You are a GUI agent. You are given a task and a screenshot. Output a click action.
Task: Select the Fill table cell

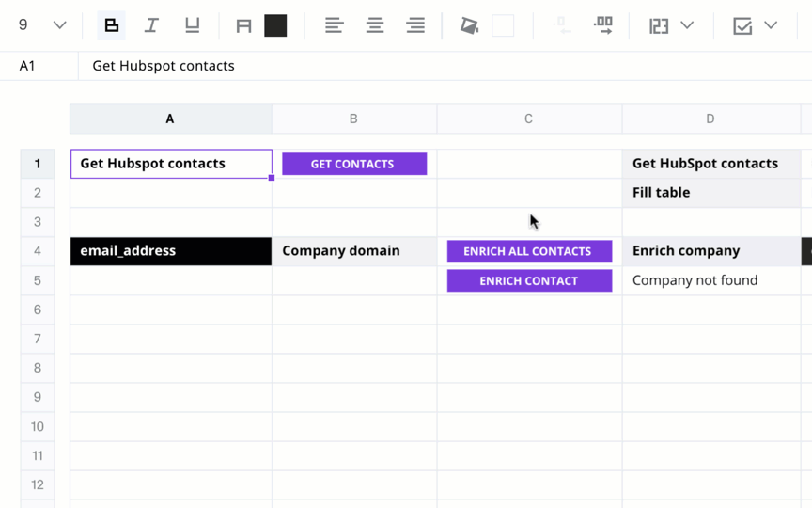click(711, 193)
